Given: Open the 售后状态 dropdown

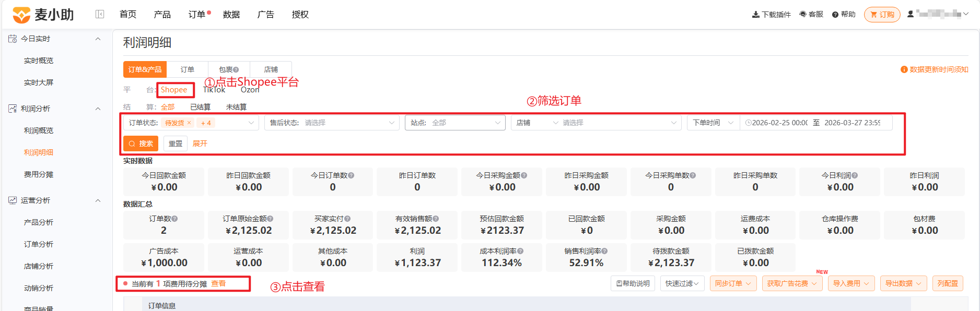Looking at the screenshot, I should (332, 123).
